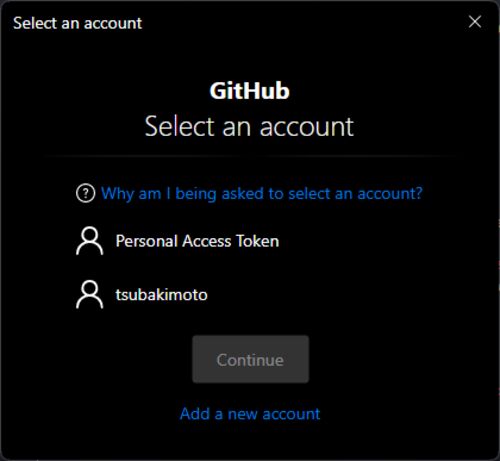The width and height of the screenshot is (500, 461).
Task: Click the dialog title bar text
Action: pyautogui.click(x=77, y=23)
